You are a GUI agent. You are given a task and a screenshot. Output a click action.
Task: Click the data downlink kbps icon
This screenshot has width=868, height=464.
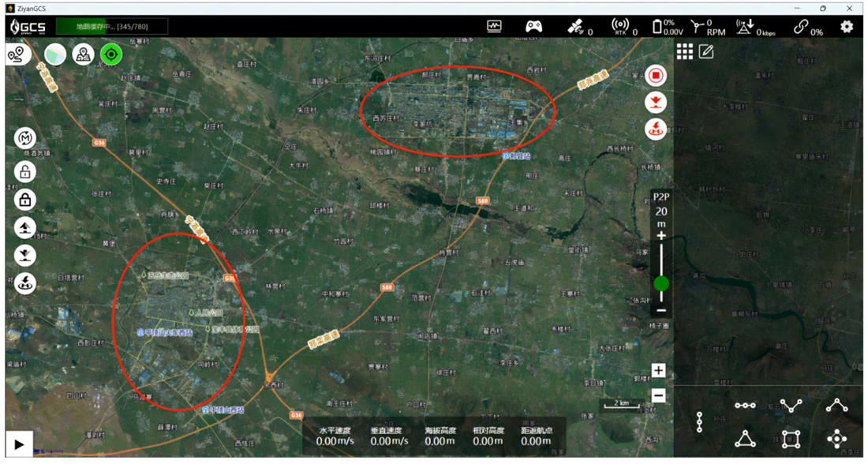tap(745, 26)
